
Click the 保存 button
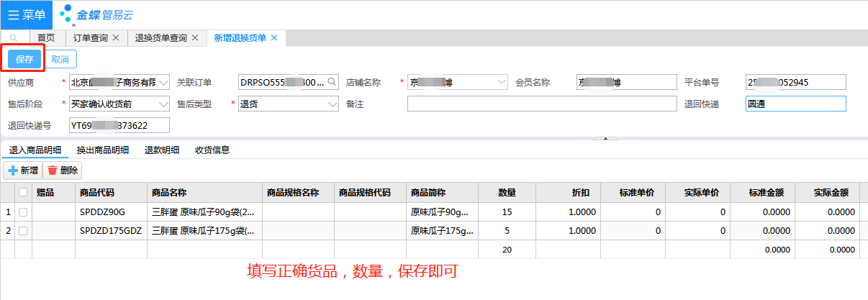tap(24, 60)
